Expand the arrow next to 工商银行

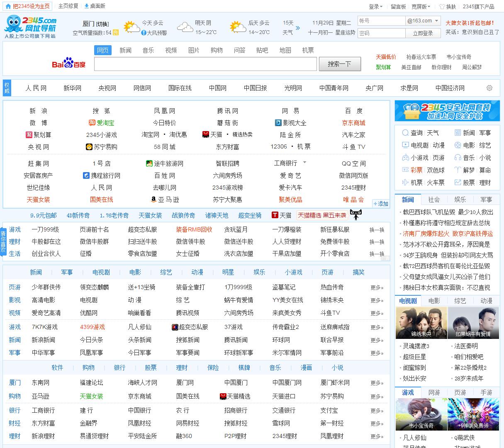click(304, 163)
